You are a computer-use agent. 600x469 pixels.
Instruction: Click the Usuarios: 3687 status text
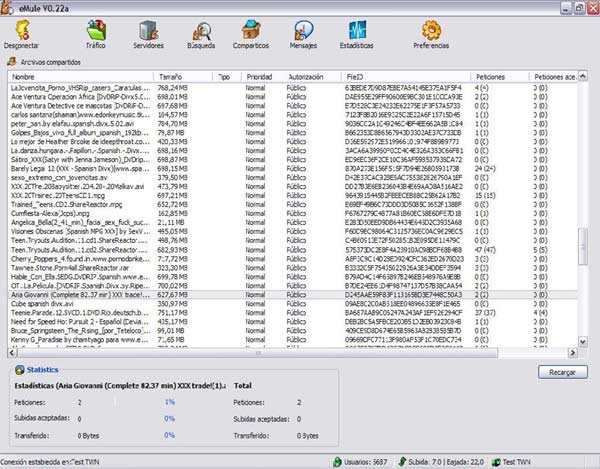pyautogui.click(x=365, y=462)
